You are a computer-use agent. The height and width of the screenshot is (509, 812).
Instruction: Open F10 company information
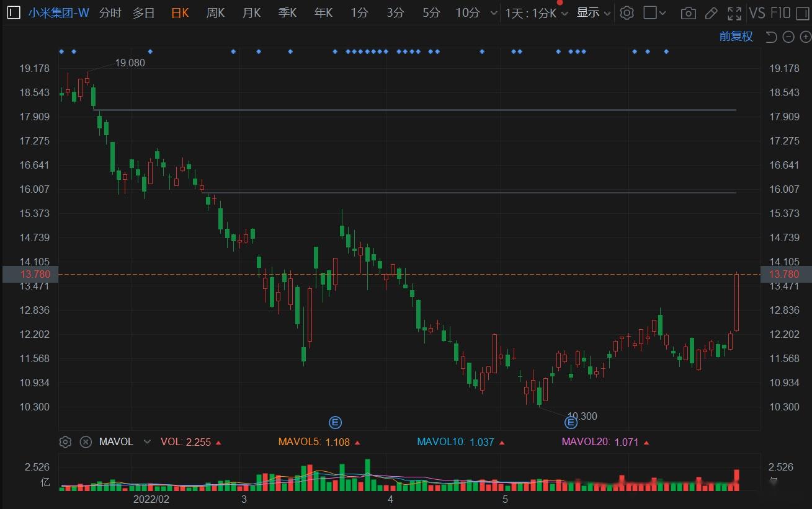pos(781,12)
